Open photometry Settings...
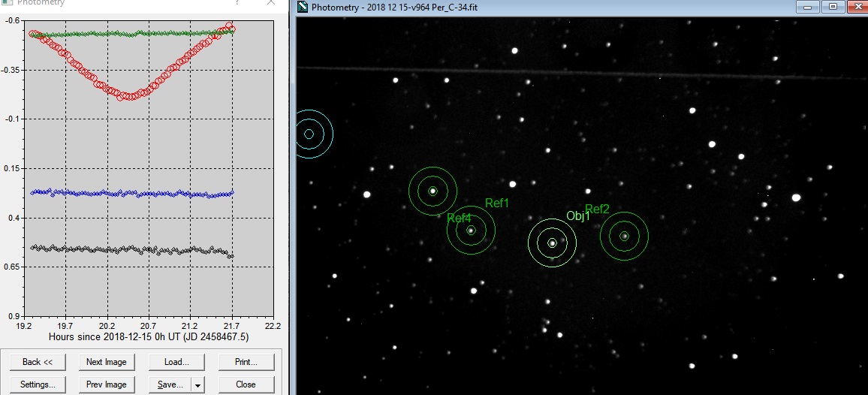 coord(38,384)
